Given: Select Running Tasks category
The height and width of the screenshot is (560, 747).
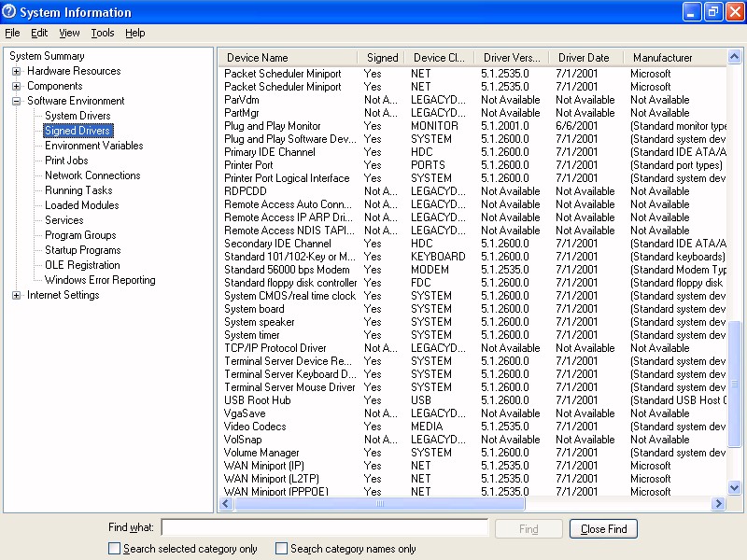Looking at the screenshot, I should pyautogui.click(x=78, y=190).
